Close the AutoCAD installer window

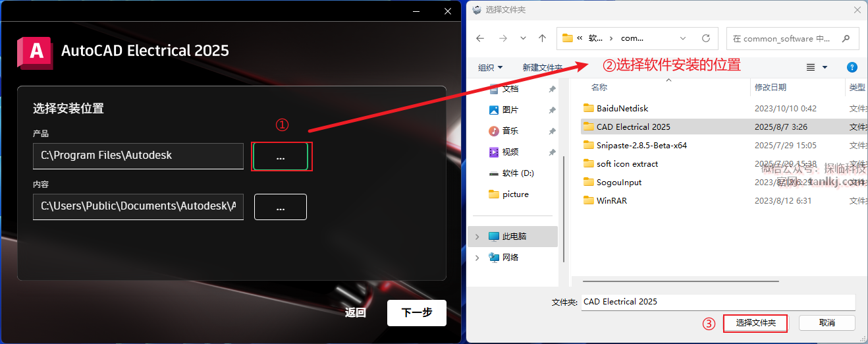[448, 11]
